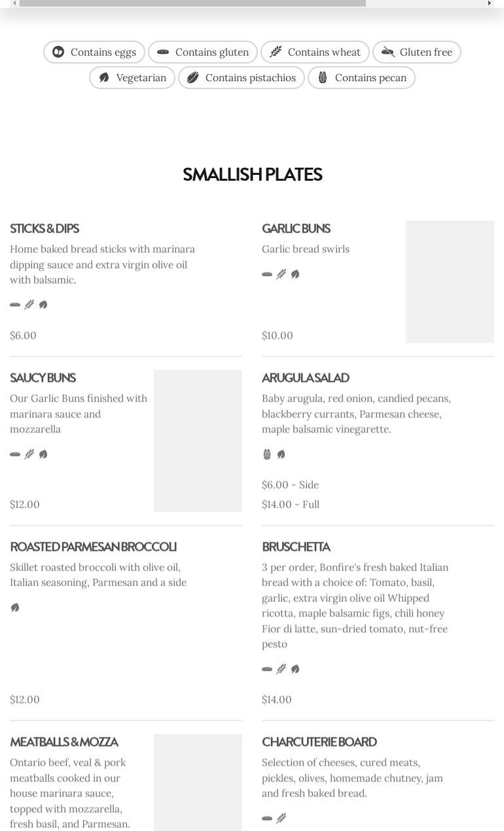Click the vegetarian leaf icon under Saucy Buns
This screenshot has height=831, width=504.
43,454
